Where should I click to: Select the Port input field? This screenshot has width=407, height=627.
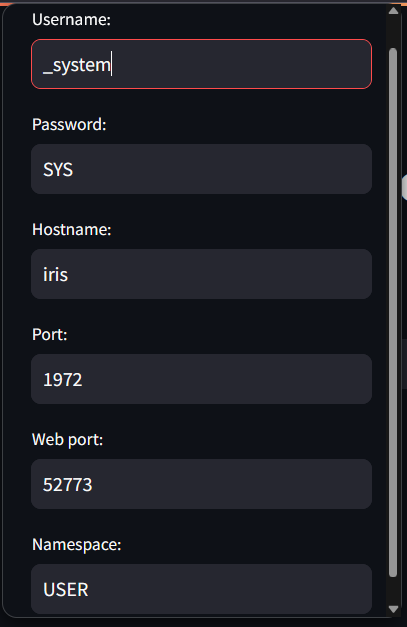(202, 379)
